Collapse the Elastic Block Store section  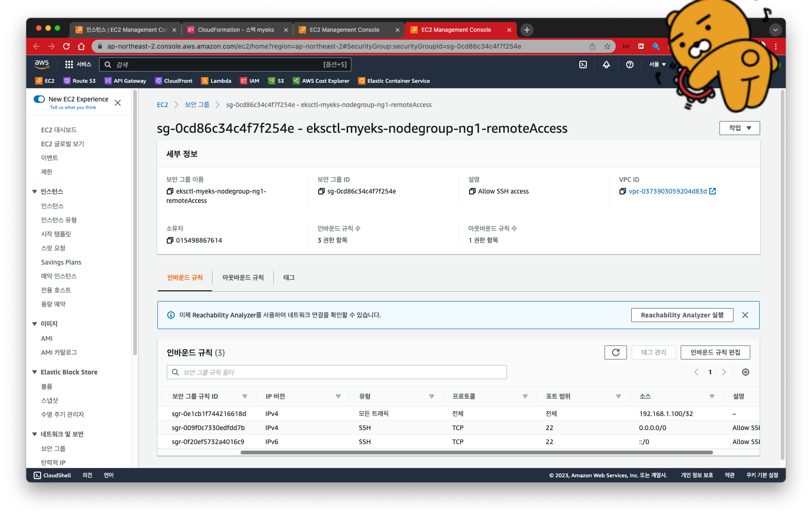pyautogui.click(x=35, y=372)
